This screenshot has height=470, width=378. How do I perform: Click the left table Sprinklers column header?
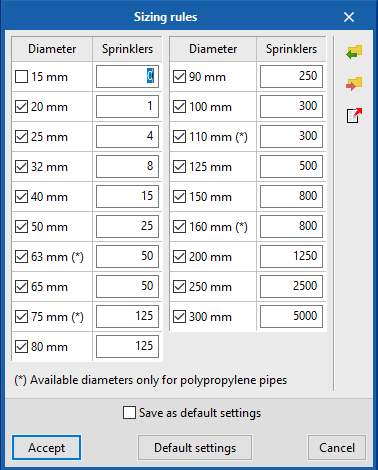127,49
